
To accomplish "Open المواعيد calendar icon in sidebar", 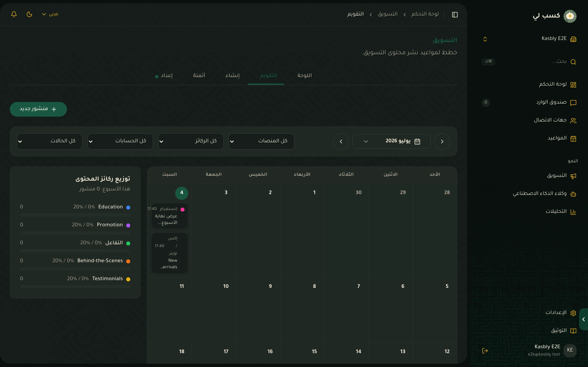I will (x=573, y=138).
